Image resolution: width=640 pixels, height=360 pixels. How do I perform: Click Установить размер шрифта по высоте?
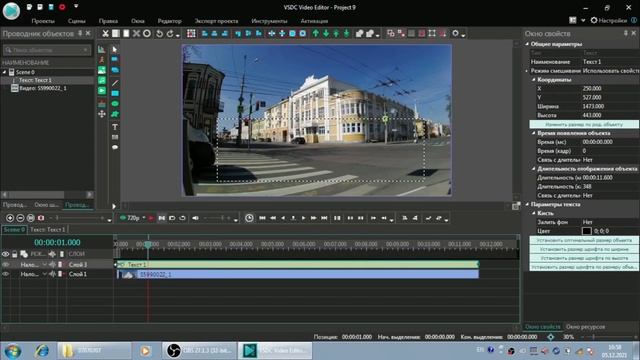pyautogui.click(x=584, y=258)
